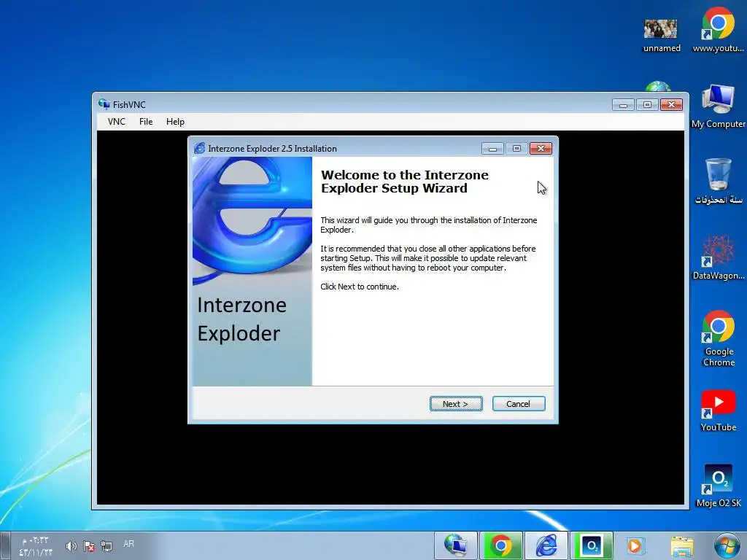Open the VNC menu in FishVNC
Image resolution: width=747 pixels, height=560 pixels.
point(116,122)
